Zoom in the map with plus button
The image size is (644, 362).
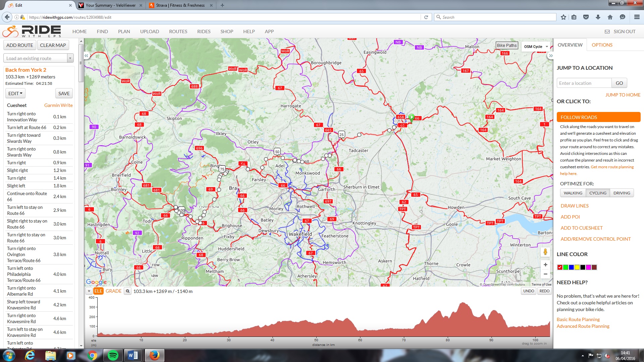(x=545, y=265)
